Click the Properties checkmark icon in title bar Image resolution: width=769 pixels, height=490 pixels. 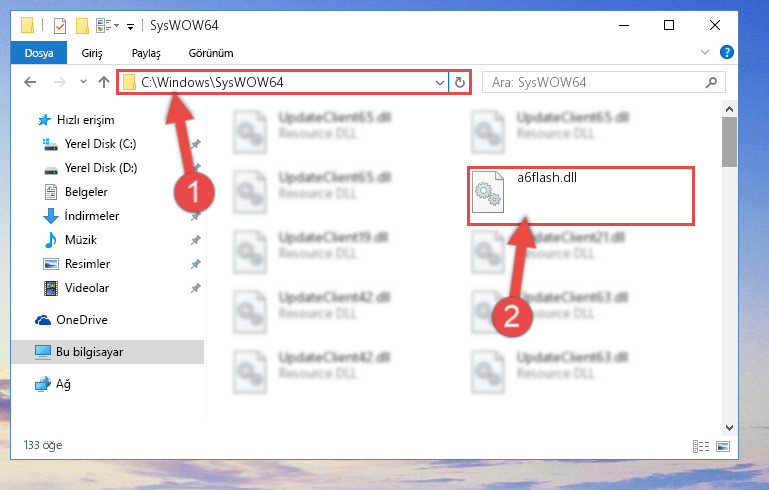point(59,26)
